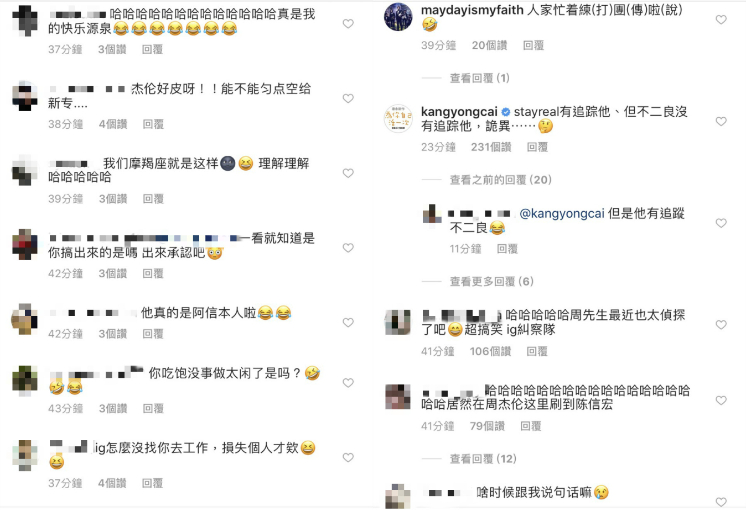The height and width of the screenshot is (510, 746).
Task: Like maydayismyfaith's comment
Action: [721, 20]
